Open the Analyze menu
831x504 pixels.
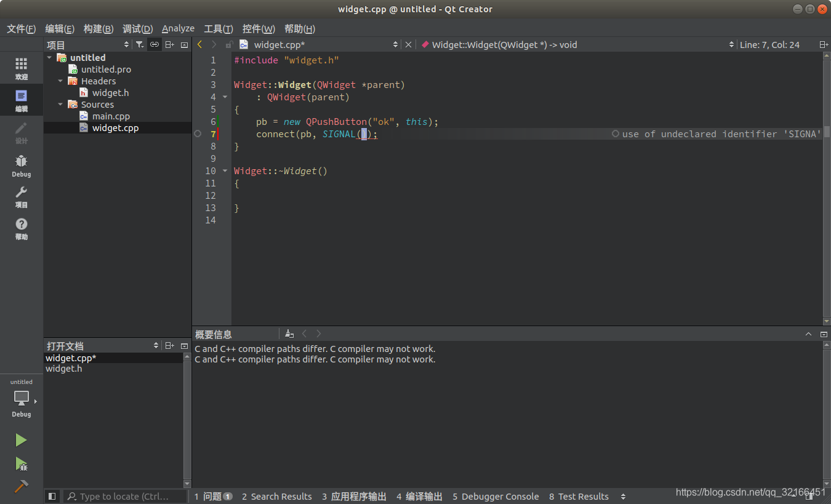click(178, 28)
